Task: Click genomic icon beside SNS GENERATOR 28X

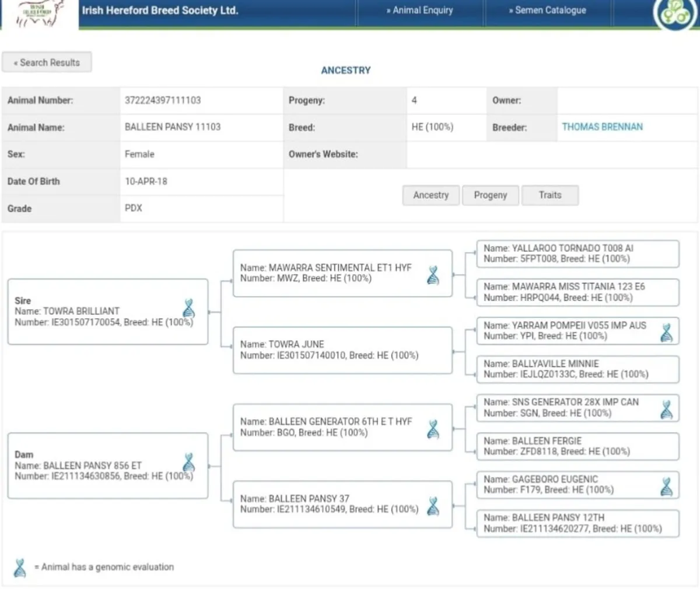Action: point(667,409)
